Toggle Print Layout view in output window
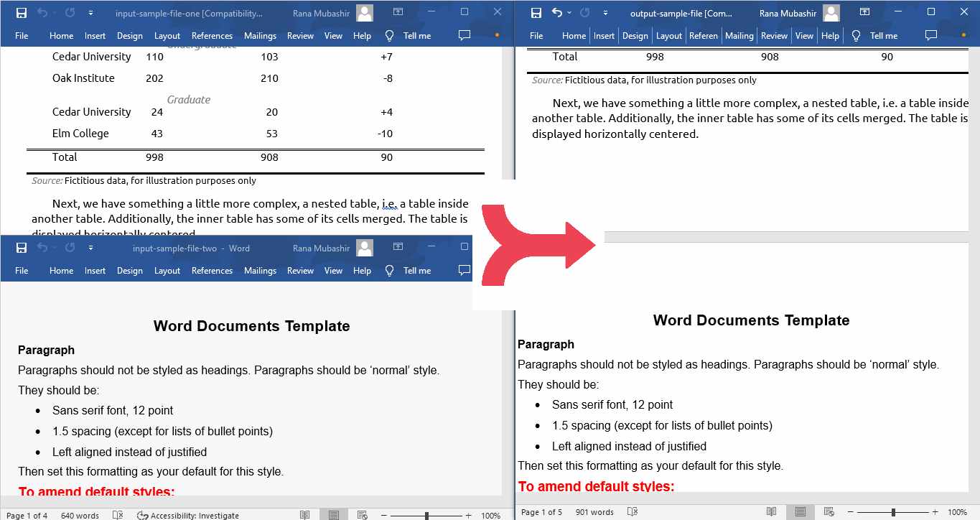The width and height of the screenshot is (980, 520). (800, 511)
